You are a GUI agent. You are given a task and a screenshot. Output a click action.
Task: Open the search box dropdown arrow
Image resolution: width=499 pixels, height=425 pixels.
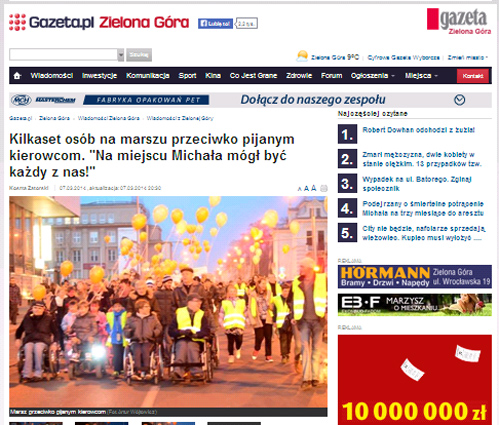coord(121,55)
